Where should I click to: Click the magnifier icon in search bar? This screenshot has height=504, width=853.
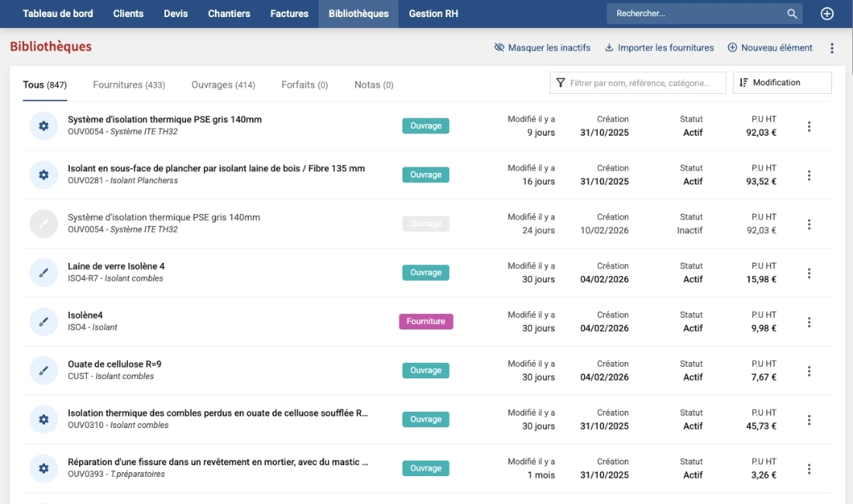click(x=792, y=14)
